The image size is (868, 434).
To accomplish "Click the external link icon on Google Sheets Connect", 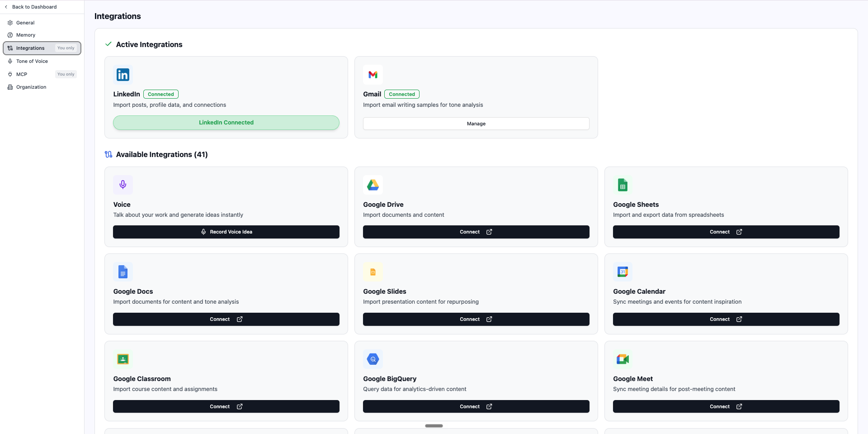I will (739, 232).
